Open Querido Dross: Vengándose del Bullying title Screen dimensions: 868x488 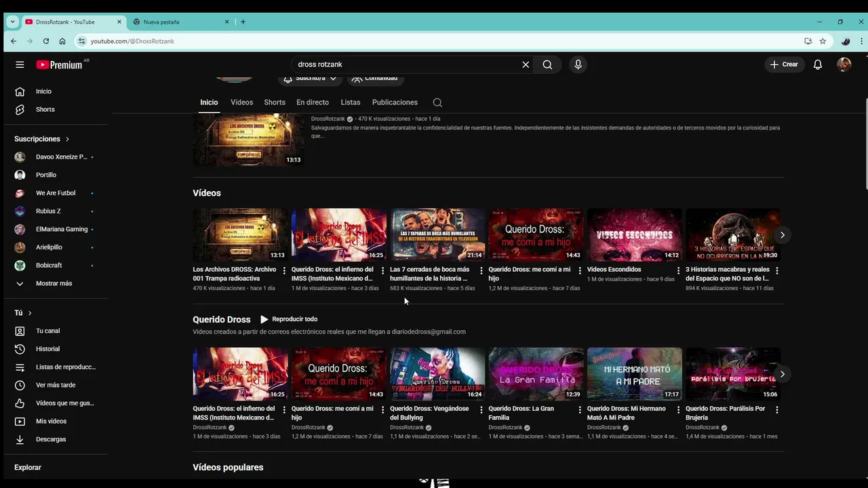tap(429, 413)
